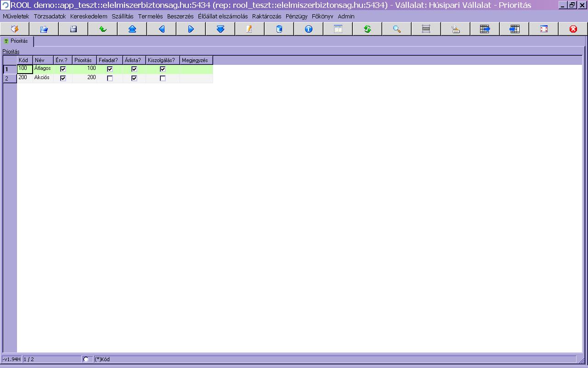Toggle Érv.? checkbox for Átlagos row
Image resolution: width=588 pixels, height=368 pixels.
pos(63,69)
